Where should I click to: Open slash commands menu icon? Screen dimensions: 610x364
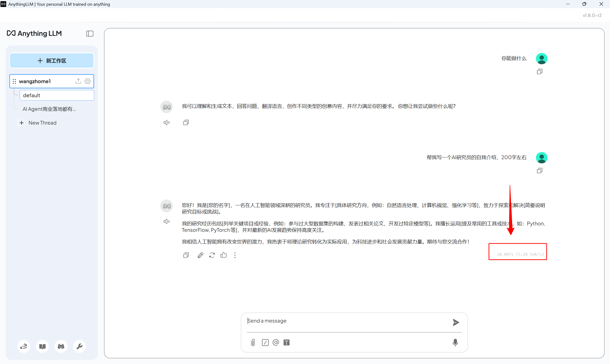coord(265,342)
